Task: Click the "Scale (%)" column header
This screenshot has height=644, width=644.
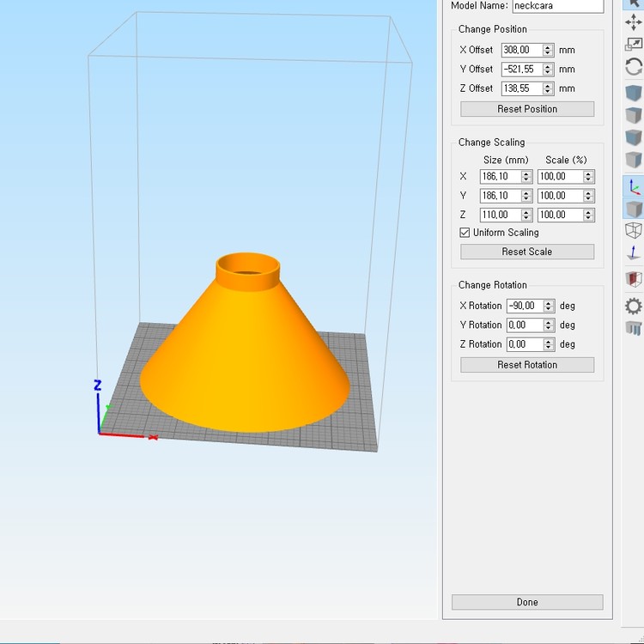Action: (566, 161)
